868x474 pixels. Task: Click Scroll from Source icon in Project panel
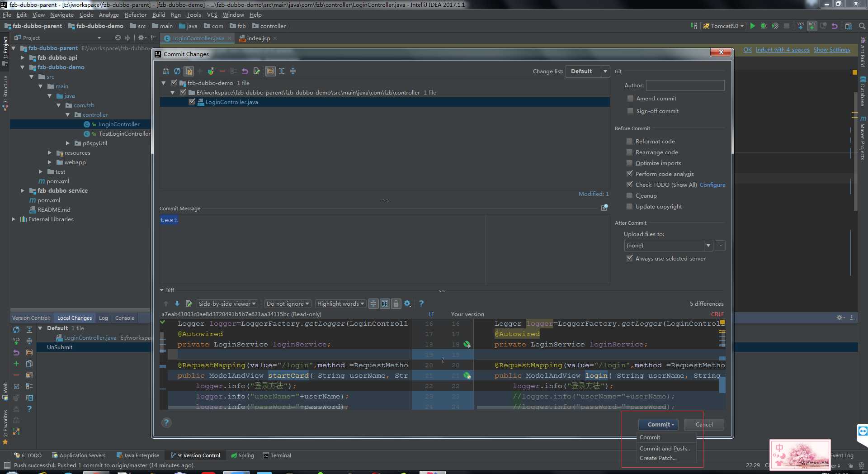[x=118, y=38]
